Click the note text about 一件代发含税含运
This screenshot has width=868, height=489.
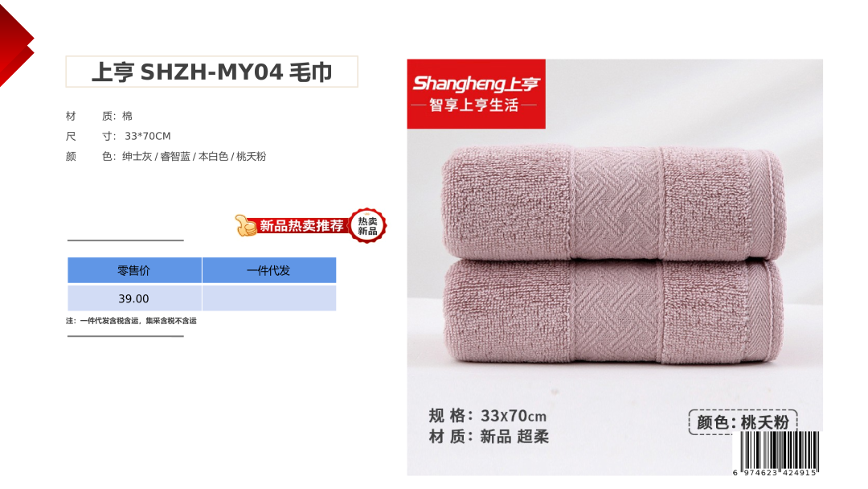131,321
